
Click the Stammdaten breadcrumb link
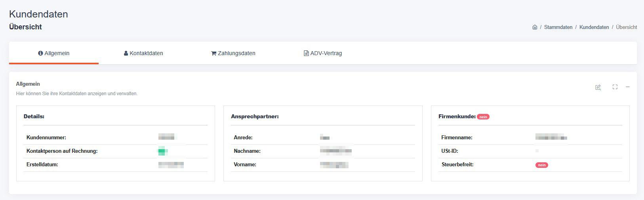pyautogui.click(x=558, y=27)
